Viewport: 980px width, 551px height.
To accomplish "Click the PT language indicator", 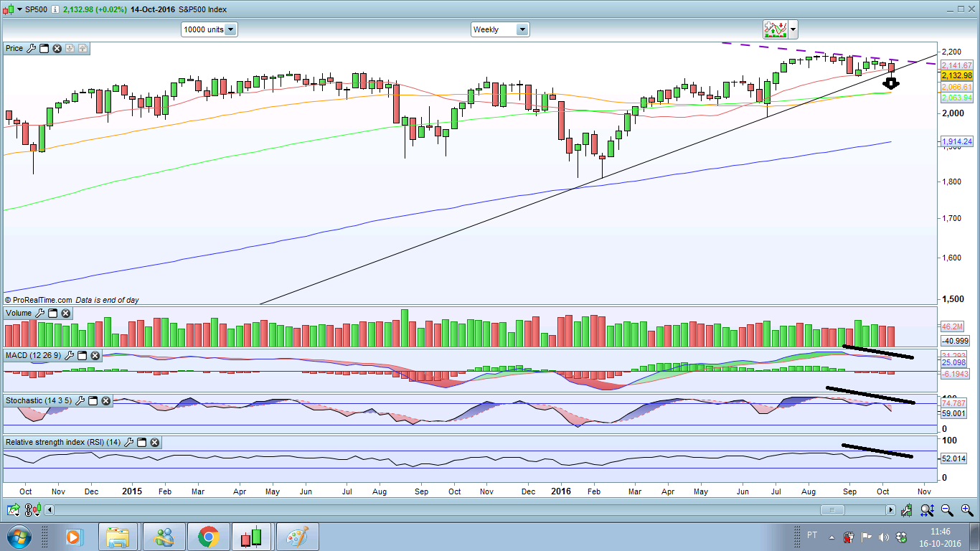I will click(x=812, y=535).
